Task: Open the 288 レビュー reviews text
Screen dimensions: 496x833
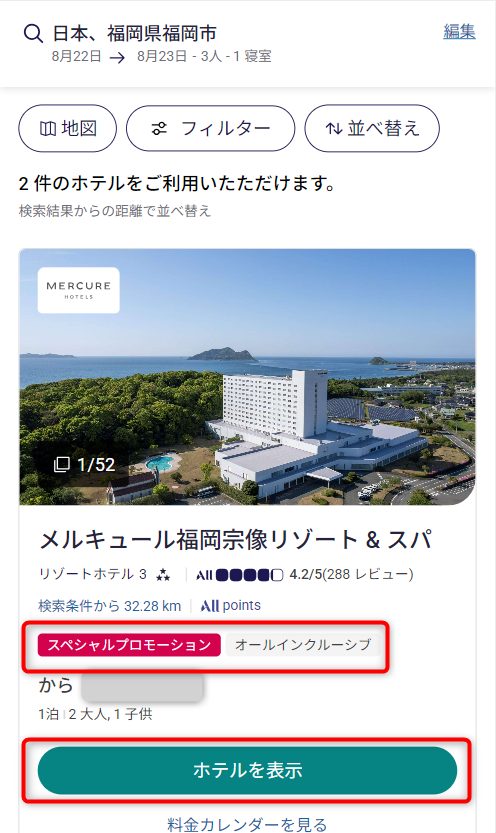Action: click(x=368, y=574)
